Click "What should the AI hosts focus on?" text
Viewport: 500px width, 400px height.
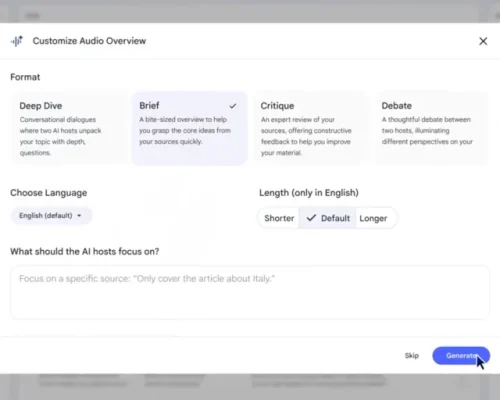[x=85, y=251]
